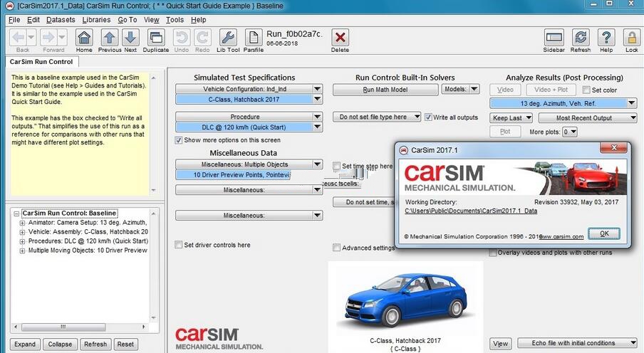Open the Tools menu
This screenshot has width=644, height=353.
(x=175, y=20)
